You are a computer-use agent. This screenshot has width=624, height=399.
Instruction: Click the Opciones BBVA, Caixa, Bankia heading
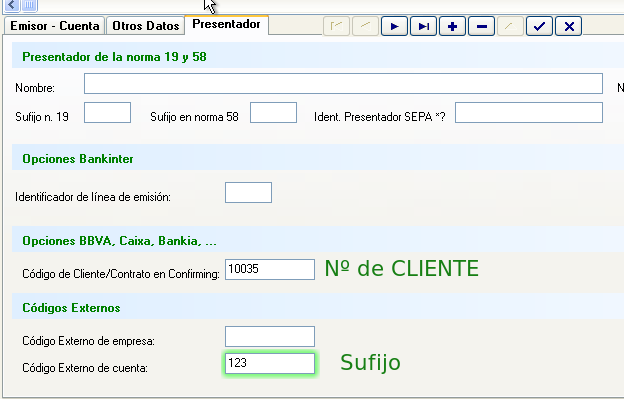(x=119, y=241)
